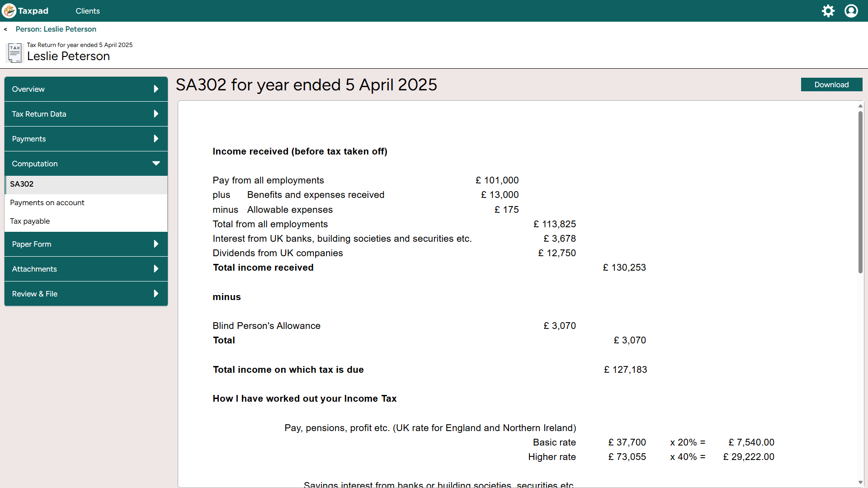The image size is (868, 488).
Task: Open Person: Leslie Peterson link
Action: (x=56, y=29)
